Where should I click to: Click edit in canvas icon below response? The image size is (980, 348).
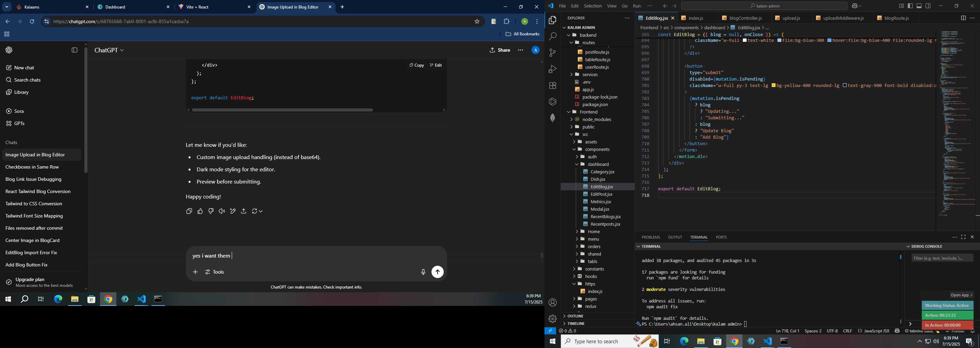(233, 211)
